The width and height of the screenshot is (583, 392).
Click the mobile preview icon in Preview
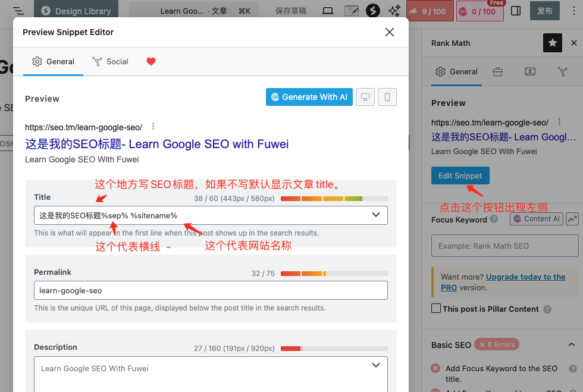click(x=387, y=97)
